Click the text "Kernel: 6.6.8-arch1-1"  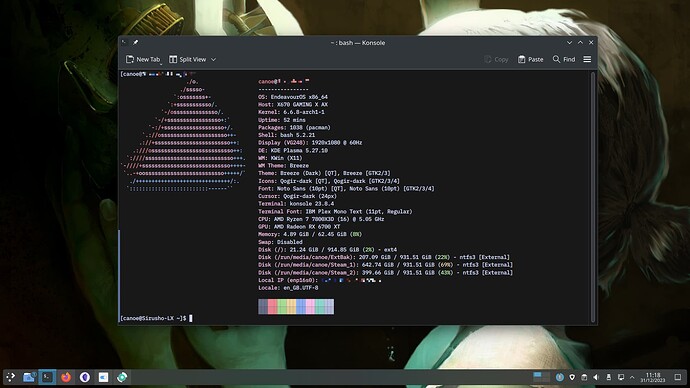click(291, 112)
